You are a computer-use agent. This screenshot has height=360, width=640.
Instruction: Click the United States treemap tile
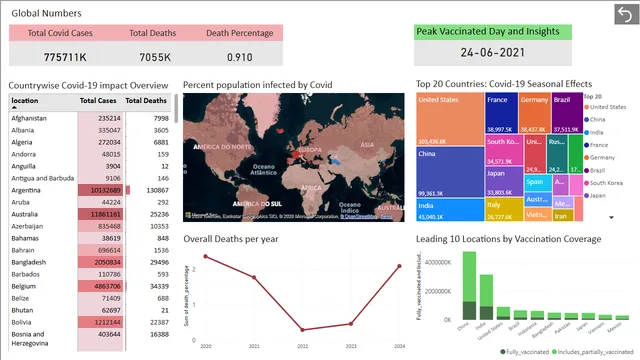coord(450,119)
